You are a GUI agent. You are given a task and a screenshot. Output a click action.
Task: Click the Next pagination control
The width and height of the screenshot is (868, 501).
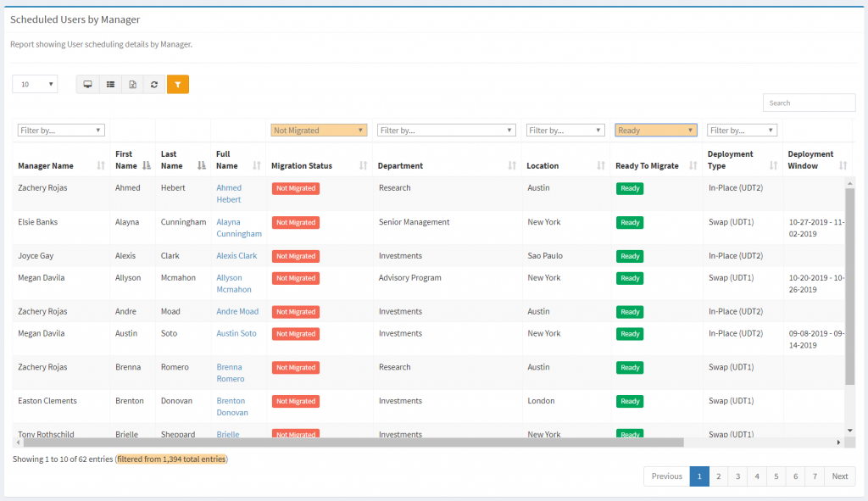tap(839, 476)
